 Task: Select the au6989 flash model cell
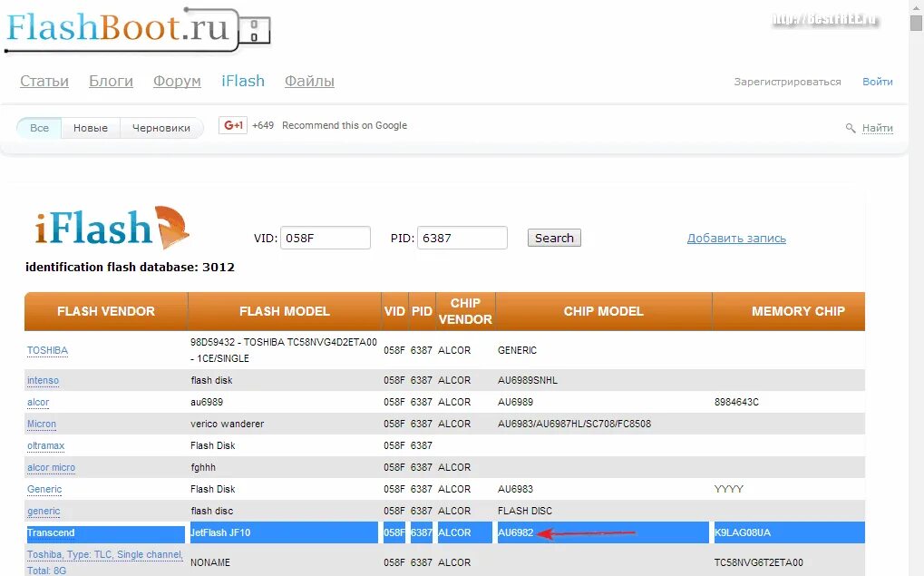coord(206,402)
